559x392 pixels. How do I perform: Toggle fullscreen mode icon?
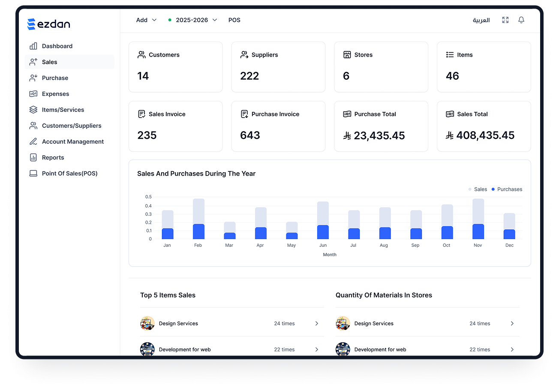[505, 20]
